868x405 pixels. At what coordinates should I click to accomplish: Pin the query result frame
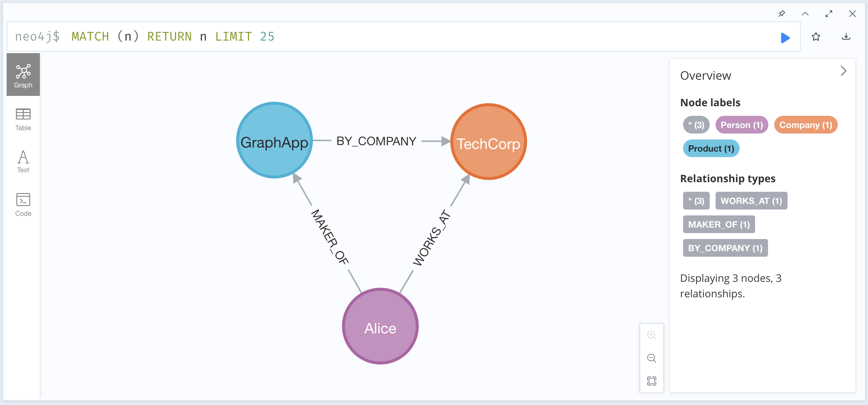coord(782,14)
